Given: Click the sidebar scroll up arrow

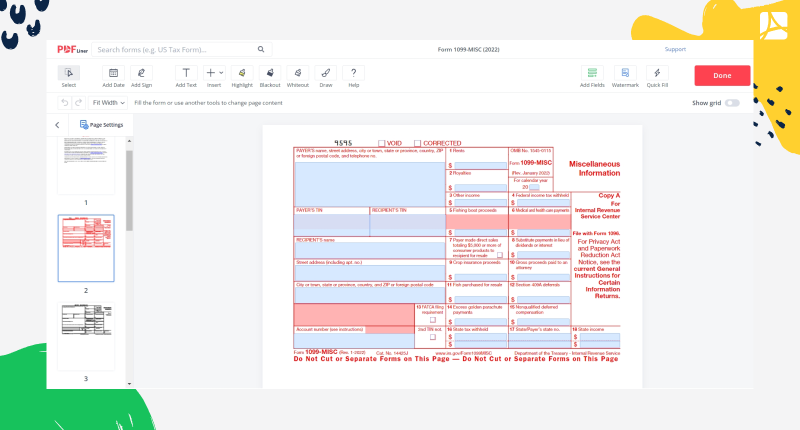Looking at the screenshot, I should [x=129, y=141].
